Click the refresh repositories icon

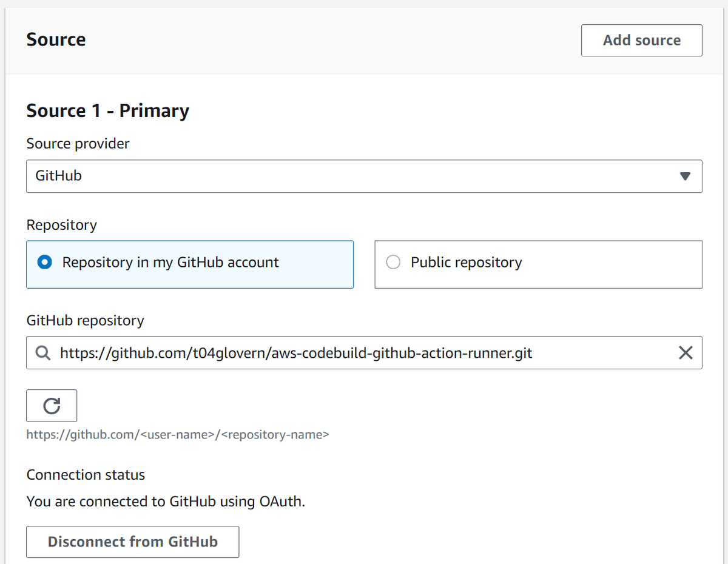point(52,405)
